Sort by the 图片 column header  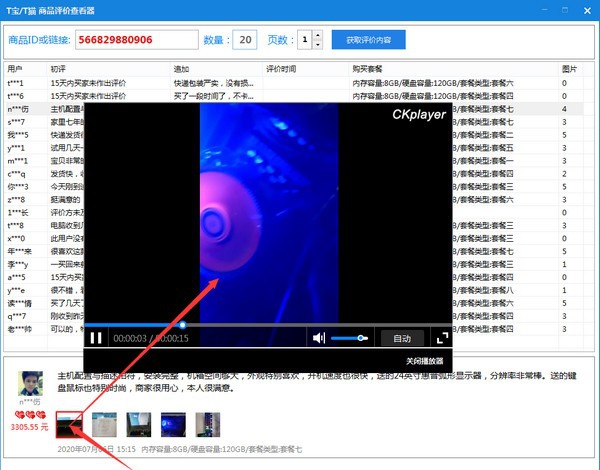click(x=570, y=69)
